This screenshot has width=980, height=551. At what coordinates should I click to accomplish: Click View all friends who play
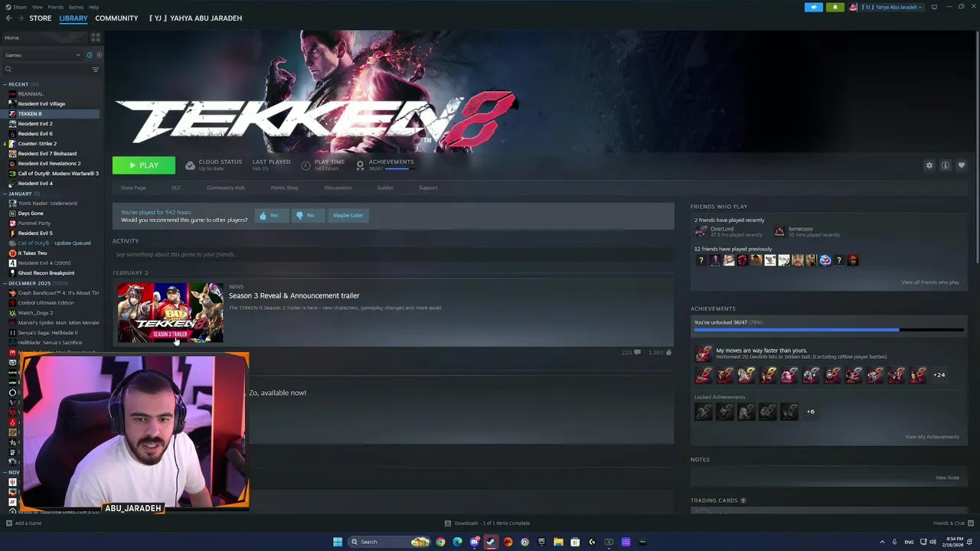(930, 282)
